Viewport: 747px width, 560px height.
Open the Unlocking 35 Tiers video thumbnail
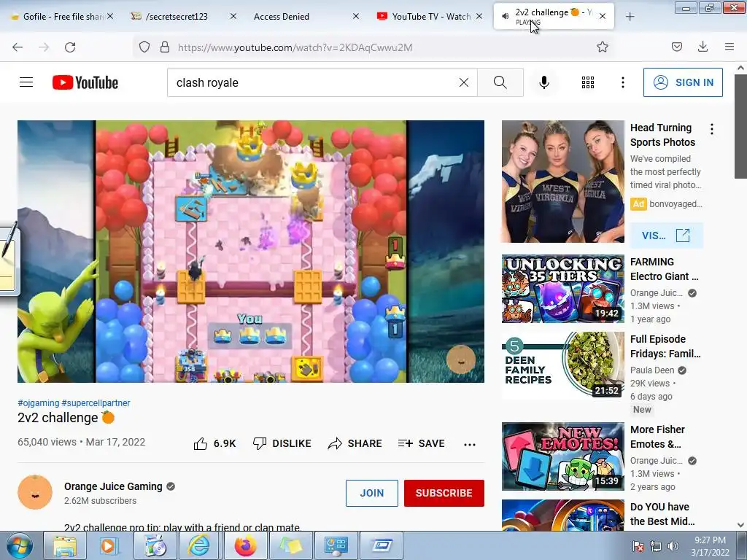562,289
